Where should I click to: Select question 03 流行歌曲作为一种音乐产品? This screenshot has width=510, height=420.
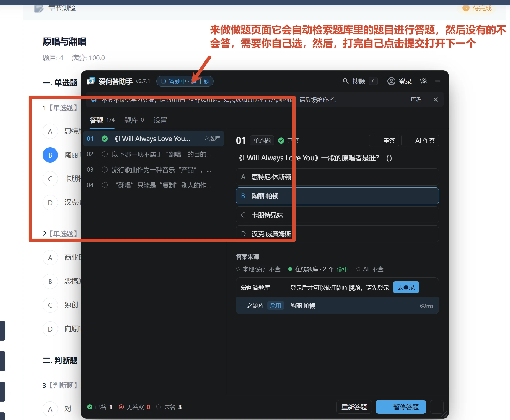(x=154, y=169)
